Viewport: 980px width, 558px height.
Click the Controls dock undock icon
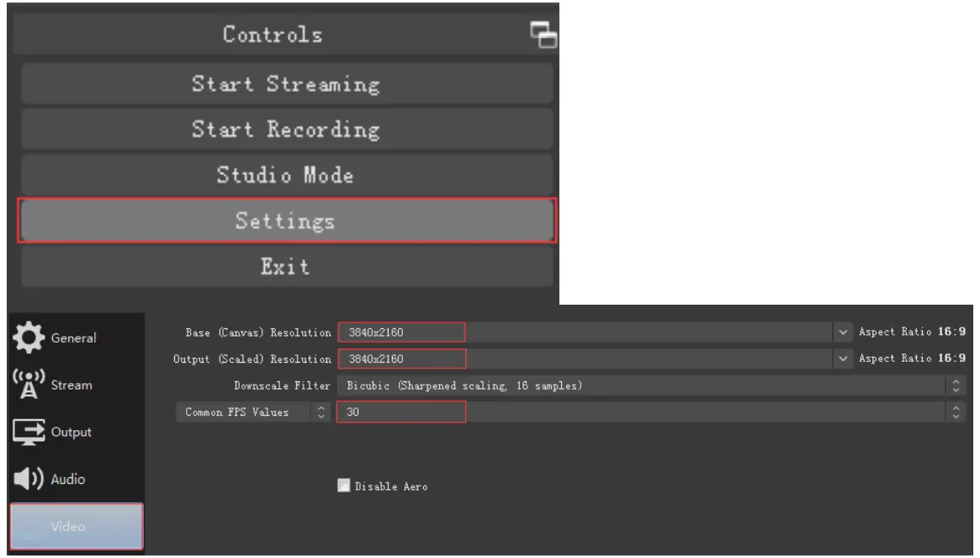point(543,35)
